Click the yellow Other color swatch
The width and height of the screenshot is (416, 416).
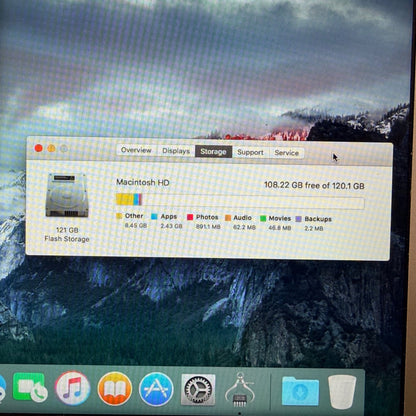[119, 216]
